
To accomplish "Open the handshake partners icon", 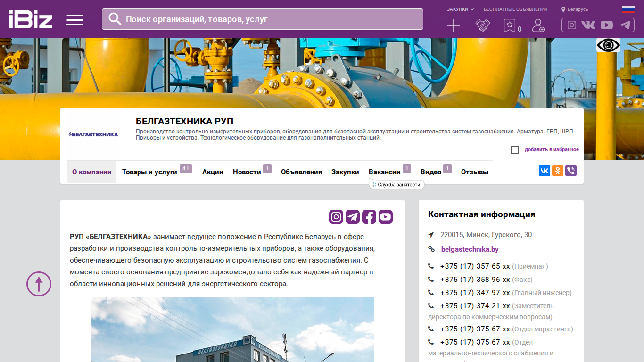I will pyautogui.click(x=482, y=25).
